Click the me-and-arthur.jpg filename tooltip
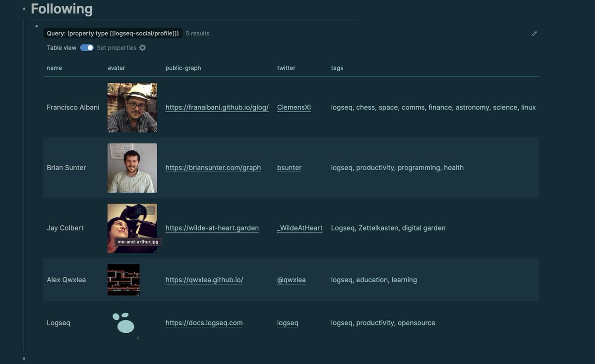Screen dimensions: 595x364 138,242
